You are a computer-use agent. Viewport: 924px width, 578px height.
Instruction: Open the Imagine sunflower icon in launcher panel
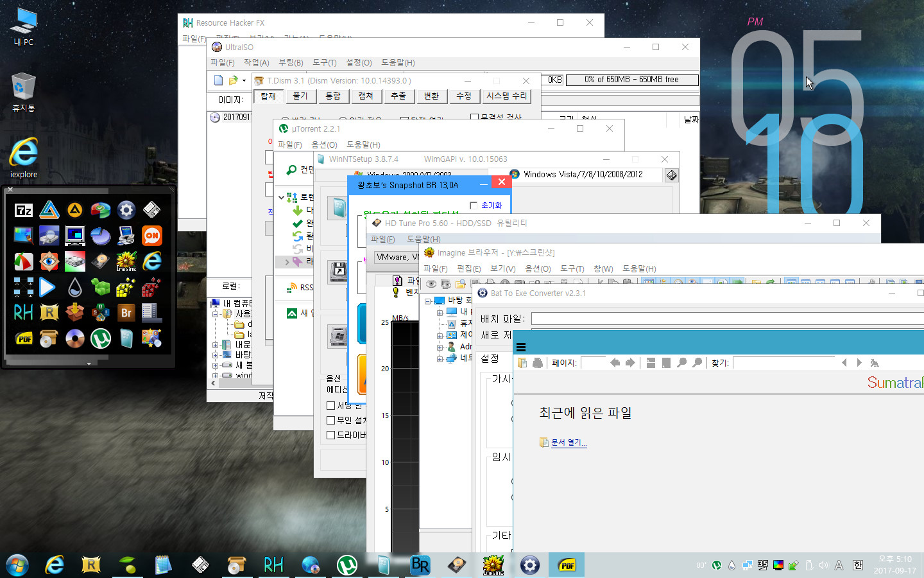126,261
